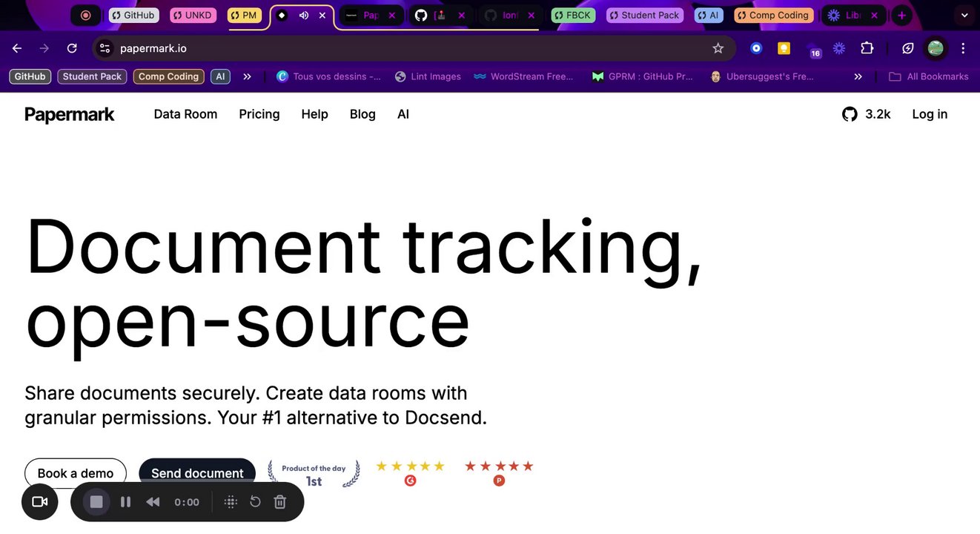Screen dimensions: 980x534
Task: Toggle the recorder camera button
Action: click(x=40, y=502)
